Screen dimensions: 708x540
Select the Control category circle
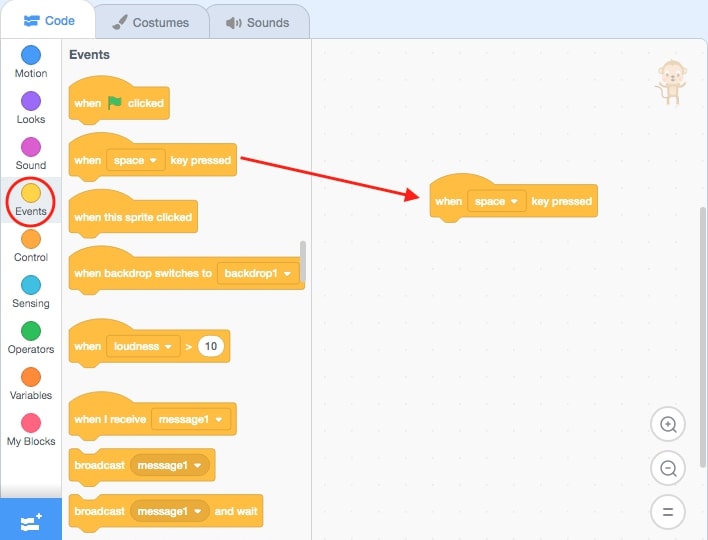tap(31, 239)
